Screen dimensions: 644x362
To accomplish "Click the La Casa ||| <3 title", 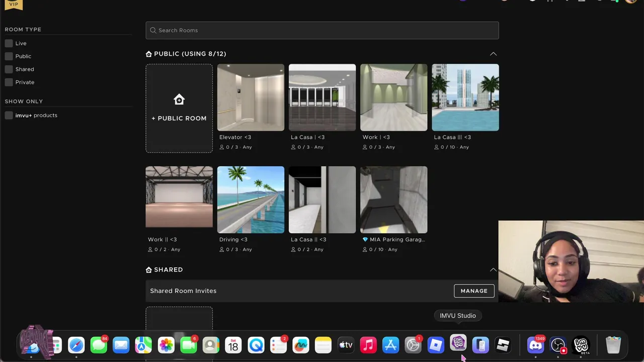I will [452, 137].
